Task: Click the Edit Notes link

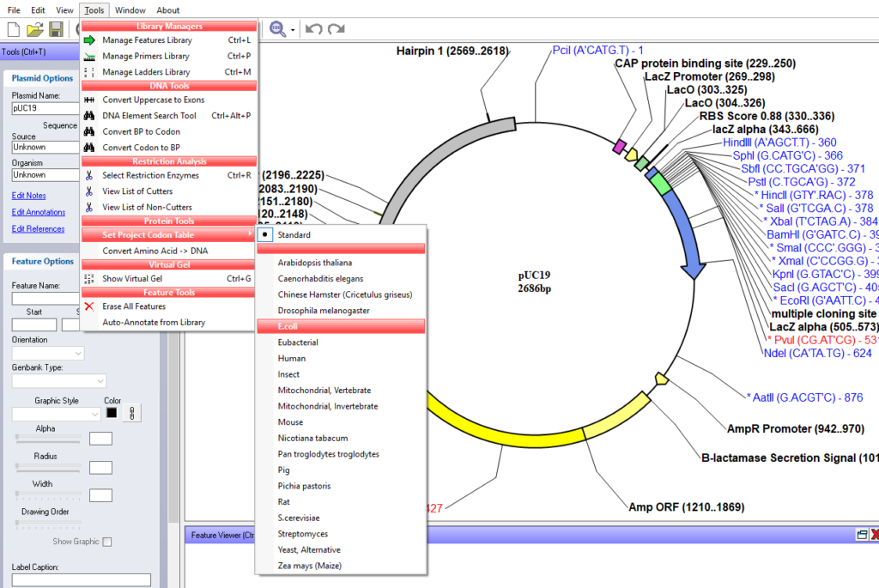Action: click(x=28, y=196)
